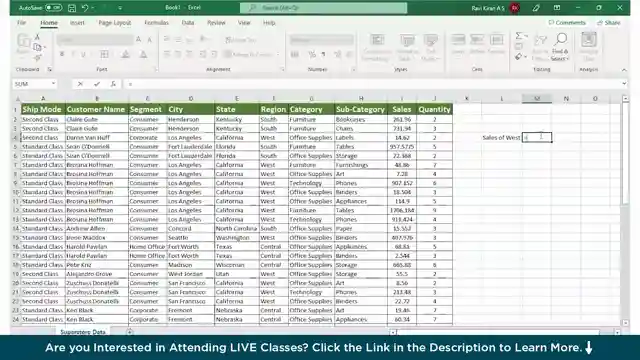Image resolution: width=640 pixels, height=360 pixels.
Task: Click the Percent Style icon
Action: [312, 54]
